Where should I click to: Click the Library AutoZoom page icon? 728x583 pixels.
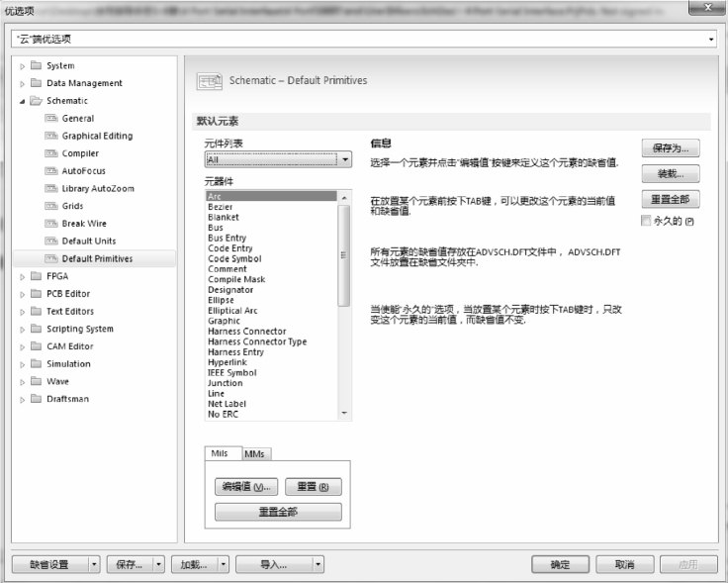coord(52,189)
